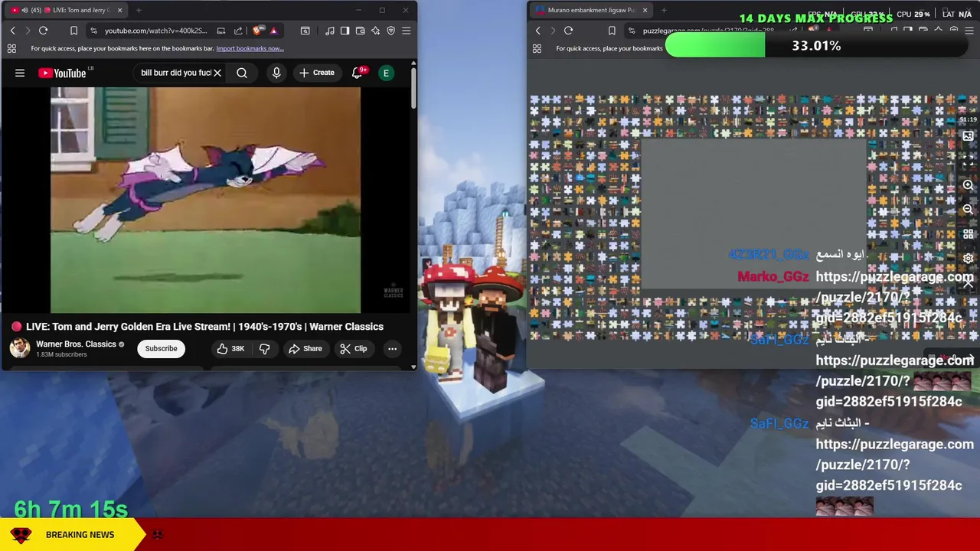Open the browser hamburger menu in YouTube window
Image resolution: width=980 pixels, height=551 pixels.
point(407,31)
